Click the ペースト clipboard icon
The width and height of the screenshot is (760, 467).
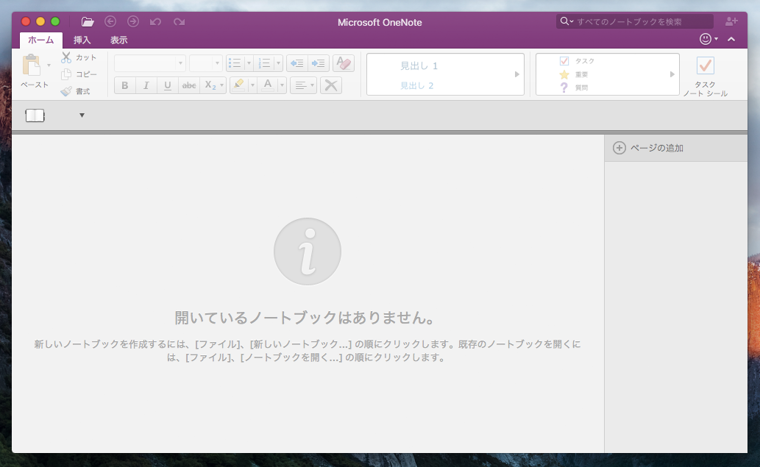32,65
